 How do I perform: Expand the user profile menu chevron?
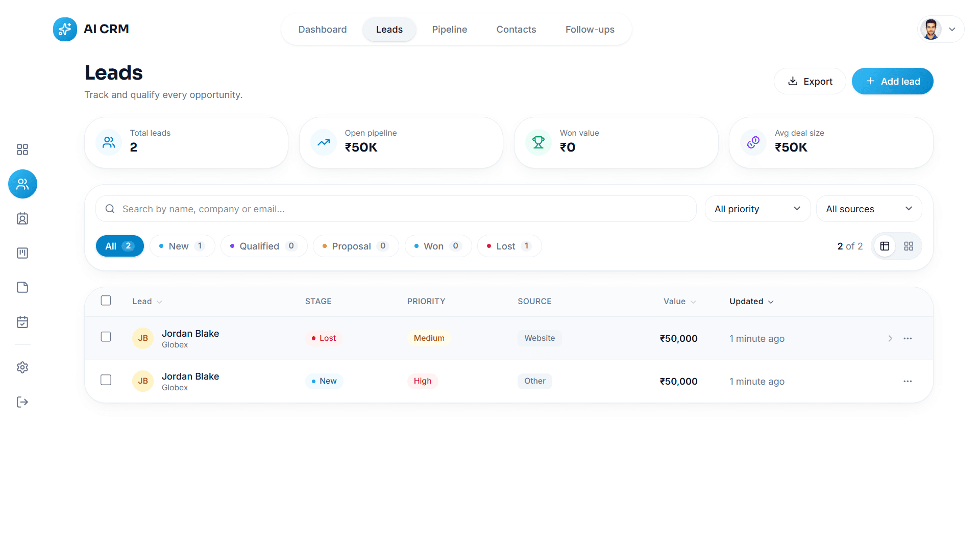[952, 29]
